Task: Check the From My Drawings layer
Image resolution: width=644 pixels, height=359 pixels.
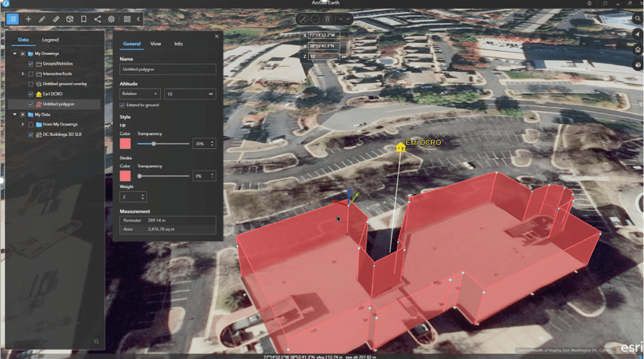Action: click(31, 124)
